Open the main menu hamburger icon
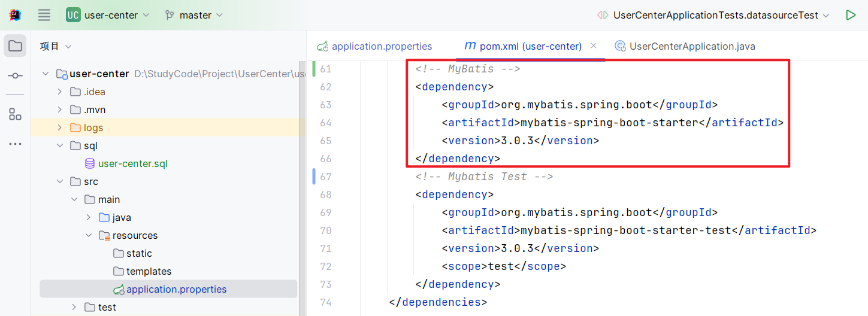 coord(44,15)
